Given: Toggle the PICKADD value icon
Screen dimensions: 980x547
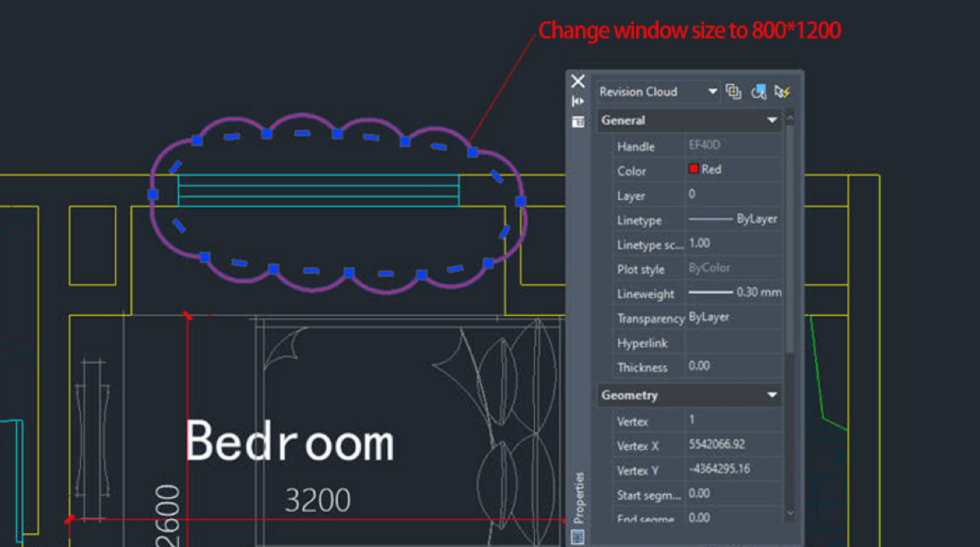Looking at the screenshot, I should (733, 91).
